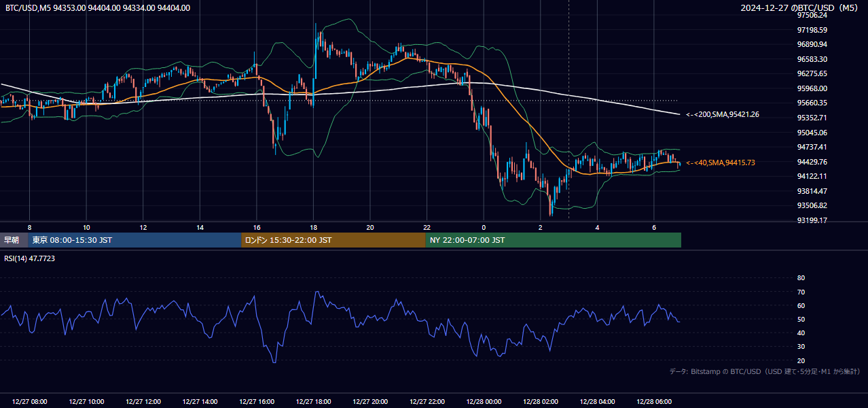This screenshot has width=868, height=408.
Task: Click RSI axis level 80
Action: [801, 278]
